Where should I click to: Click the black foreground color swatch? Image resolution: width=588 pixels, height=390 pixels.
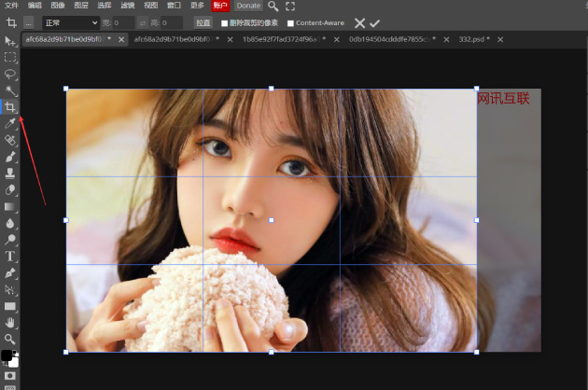[x=7, y=356]
